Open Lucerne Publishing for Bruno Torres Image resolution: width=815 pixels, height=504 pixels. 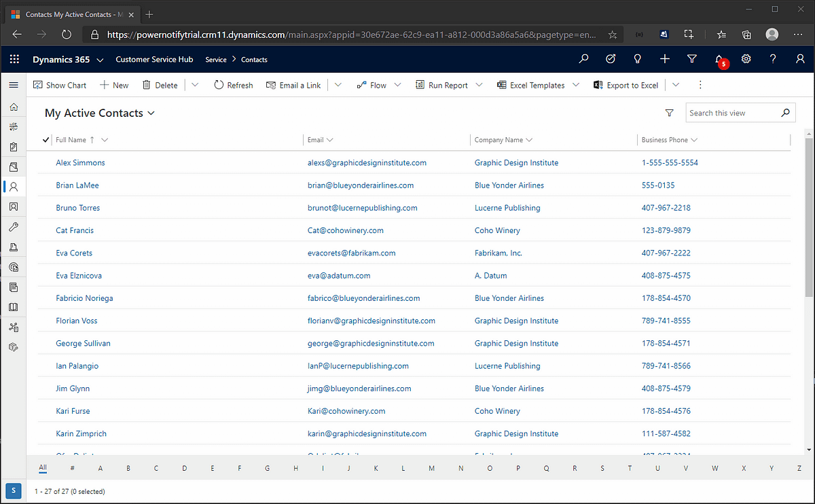[507, 208]
